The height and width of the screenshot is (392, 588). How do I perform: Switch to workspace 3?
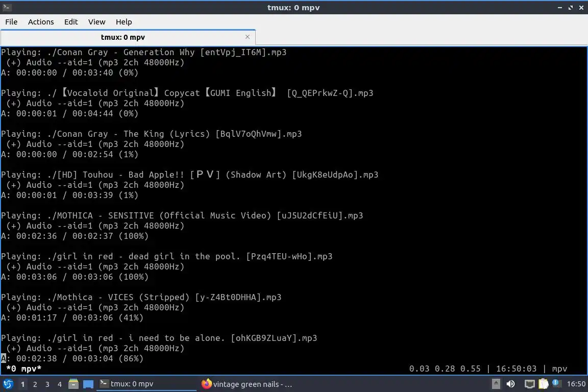[x=47, y=384]
